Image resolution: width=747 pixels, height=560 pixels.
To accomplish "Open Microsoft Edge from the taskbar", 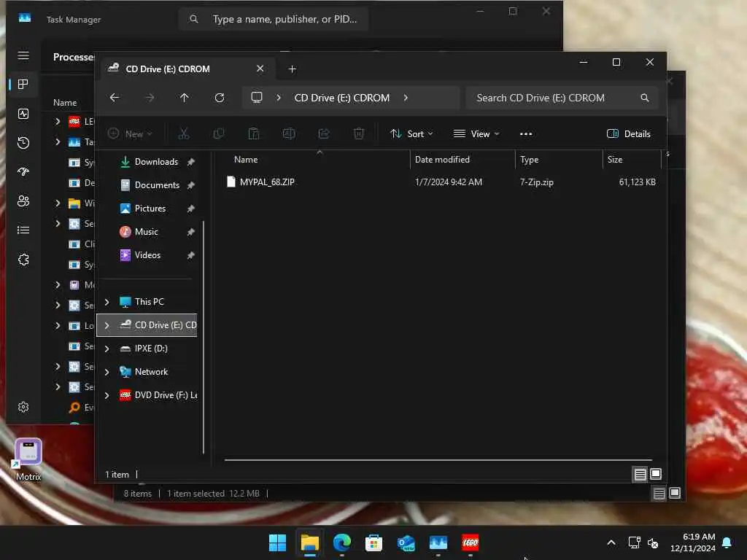I will point(341,542).
